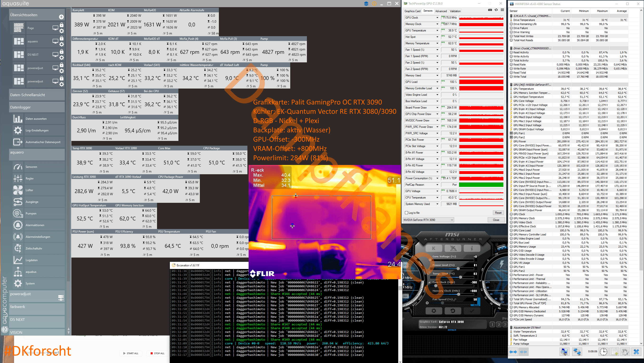Open farbwerk device section
The height and width of the screenshot is (363, 644).
[37, 308]
